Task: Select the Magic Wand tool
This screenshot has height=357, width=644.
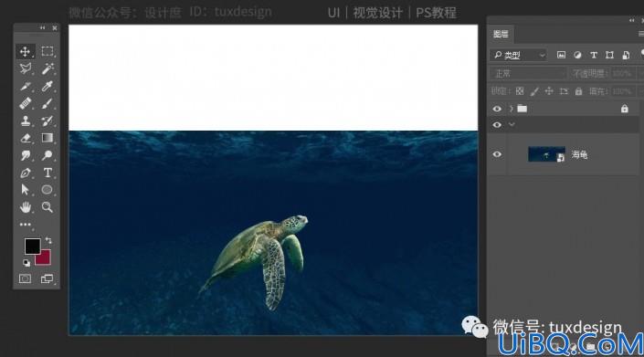Action: click(x=48, y=68)
